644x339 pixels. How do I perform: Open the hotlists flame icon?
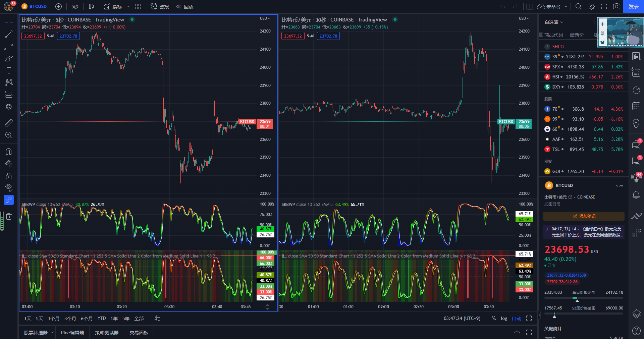[x=636, y=90]
